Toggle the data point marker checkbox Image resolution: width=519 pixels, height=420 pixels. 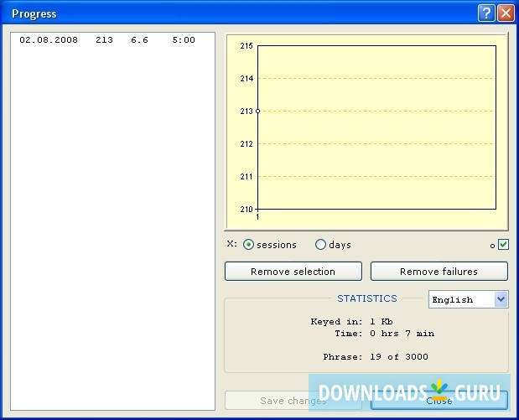click(x=503, y=245)
